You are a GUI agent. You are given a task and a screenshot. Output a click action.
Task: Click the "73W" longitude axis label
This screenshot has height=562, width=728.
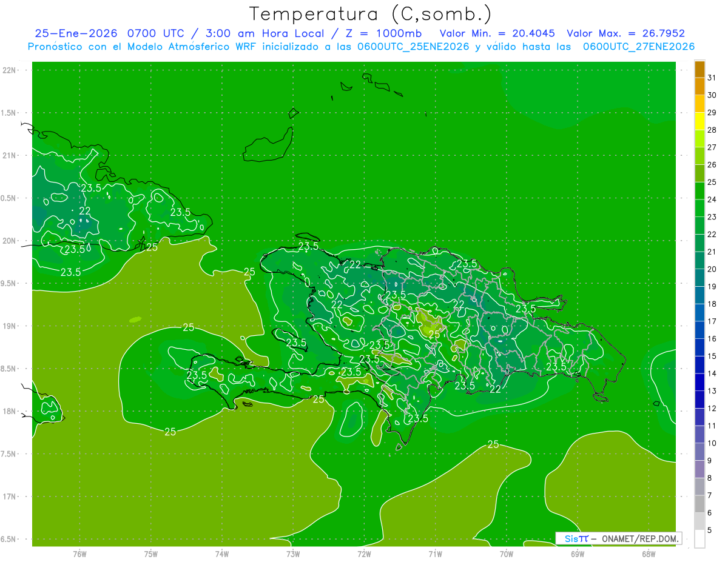[293, 554]
